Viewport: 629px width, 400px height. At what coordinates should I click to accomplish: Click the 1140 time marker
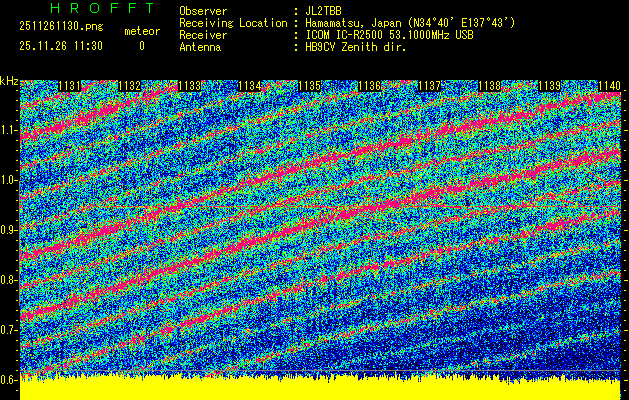click(x=608, y=86)
